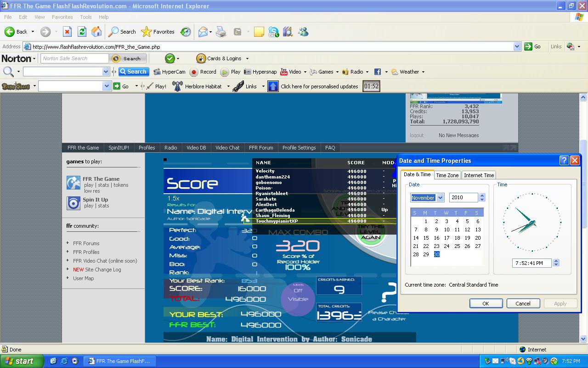Screen dimensions: 588x368
Task: Click the Date and Time help question icon
Action: click(564, 161)
